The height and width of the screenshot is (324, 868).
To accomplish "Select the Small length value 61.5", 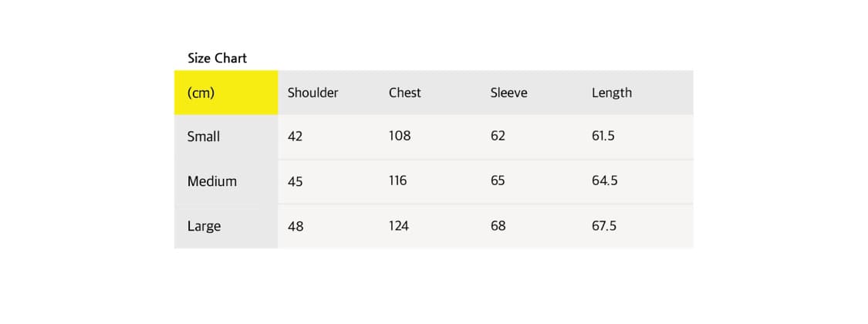I will (603, 136).
